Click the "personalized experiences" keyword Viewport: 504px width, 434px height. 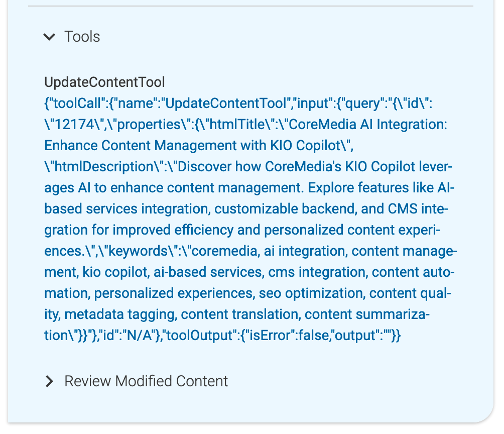click(x=174, y=293)
